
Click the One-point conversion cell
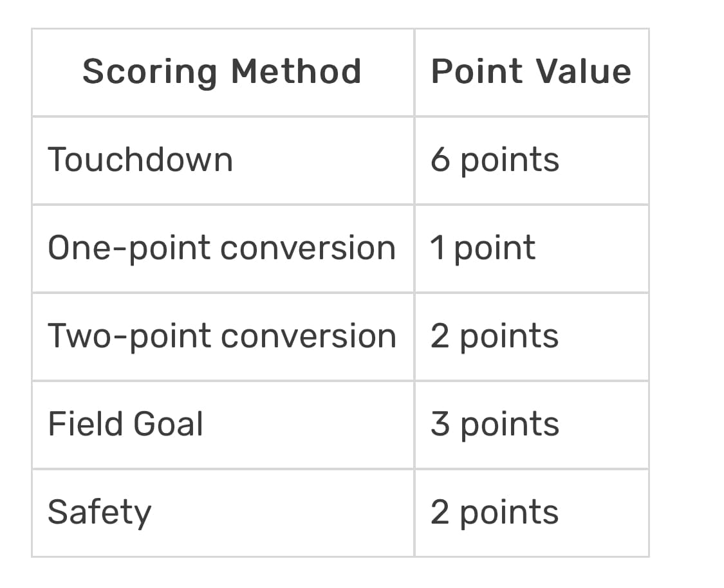coord(221,248)
